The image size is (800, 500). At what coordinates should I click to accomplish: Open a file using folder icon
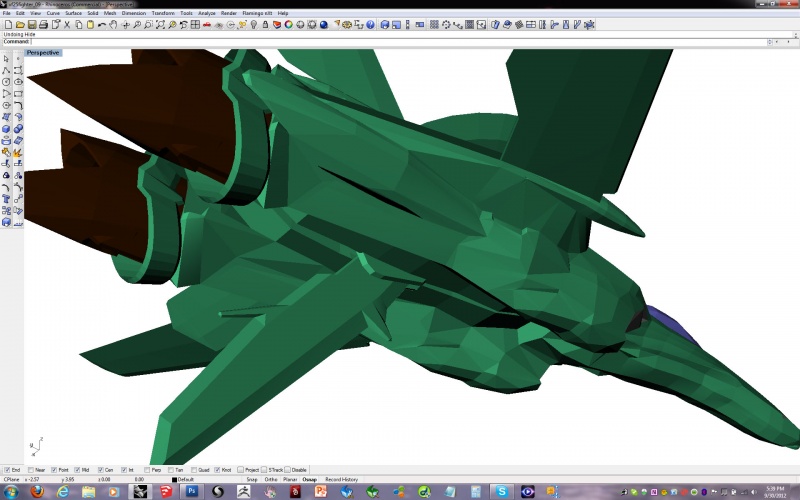(x=20, y=24)
